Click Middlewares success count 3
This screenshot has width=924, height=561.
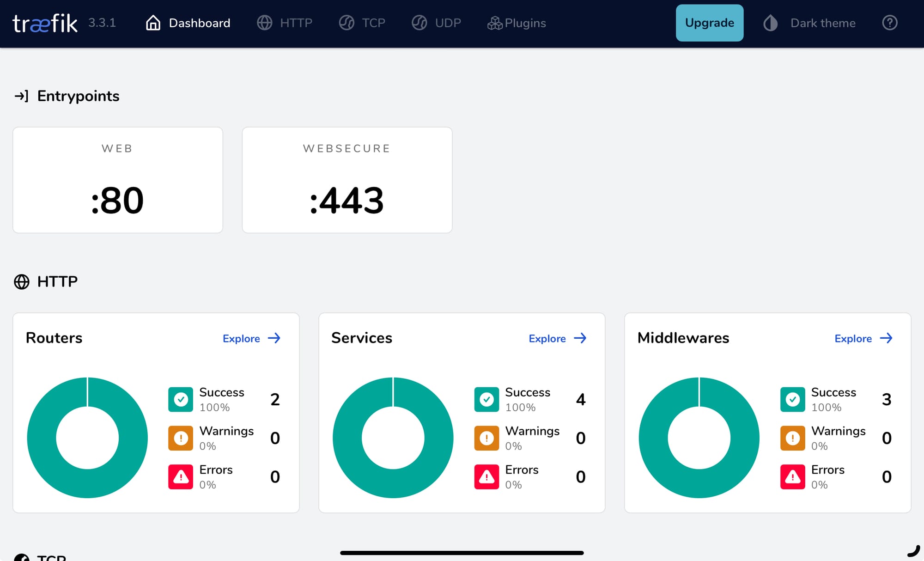point(887,399)
